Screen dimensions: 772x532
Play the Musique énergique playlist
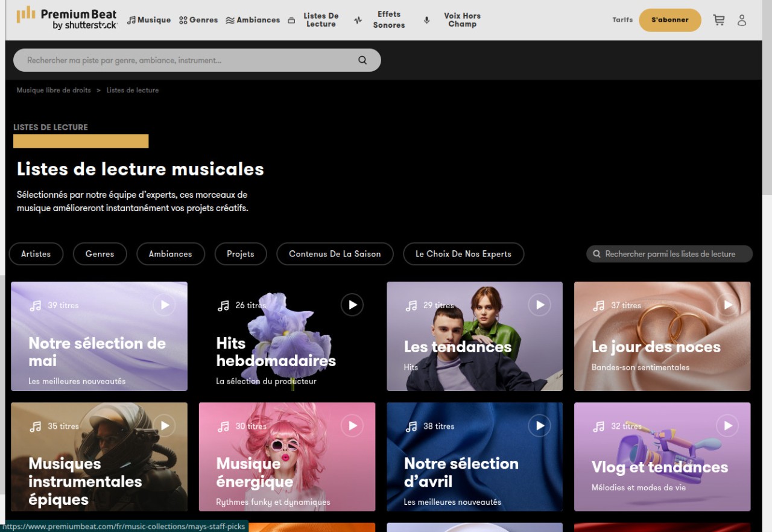pyautogui.click(x=352, y=426)
